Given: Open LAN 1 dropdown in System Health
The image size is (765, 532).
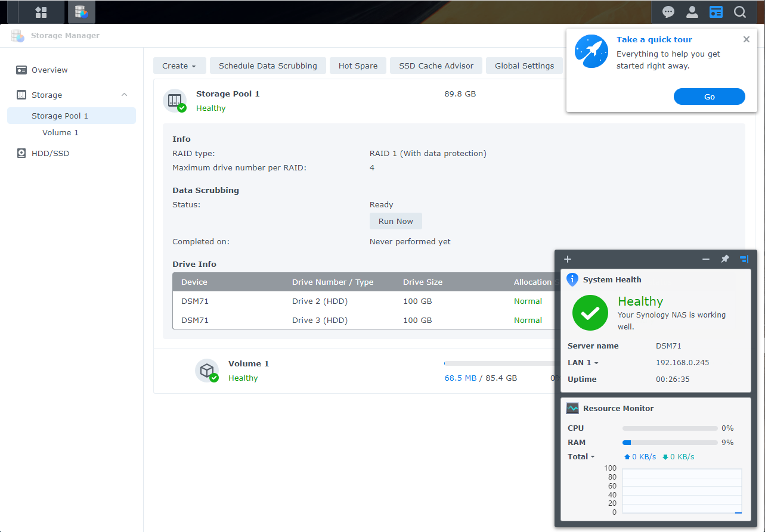Looking at the screenshot, I should 583,362.
